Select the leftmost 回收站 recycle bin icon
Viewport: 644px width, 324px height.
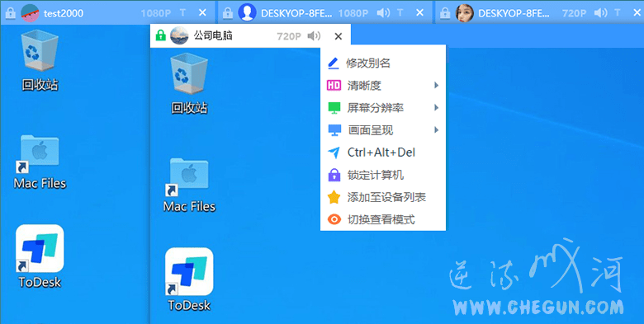click(40, 62)
